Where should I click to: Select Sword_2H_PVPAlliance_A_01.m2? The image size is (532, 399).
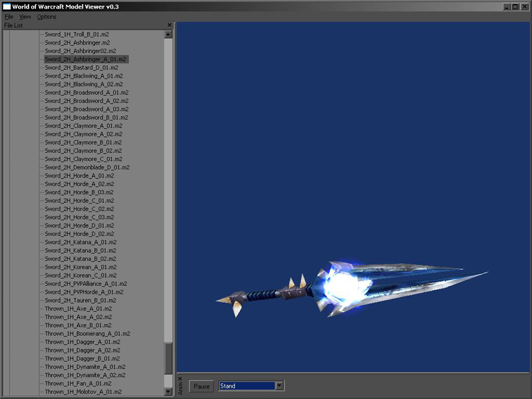click(x=86, y=284)
